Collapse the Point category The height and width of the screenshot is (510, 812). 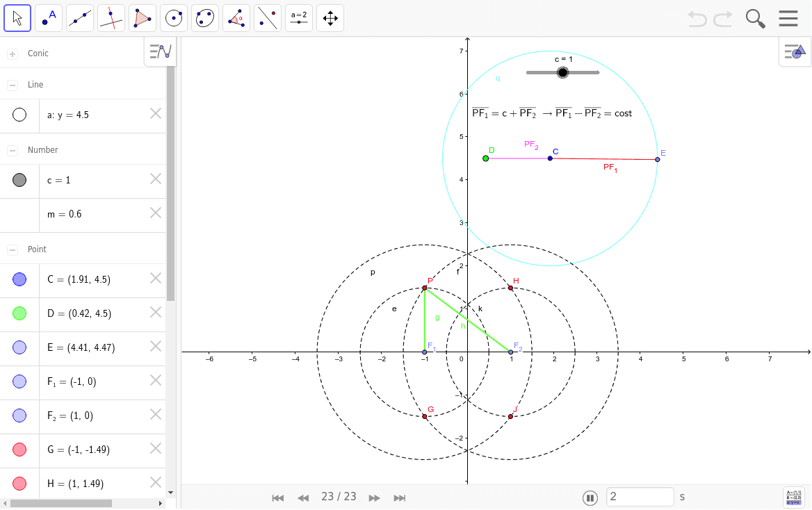coord(13,249)
